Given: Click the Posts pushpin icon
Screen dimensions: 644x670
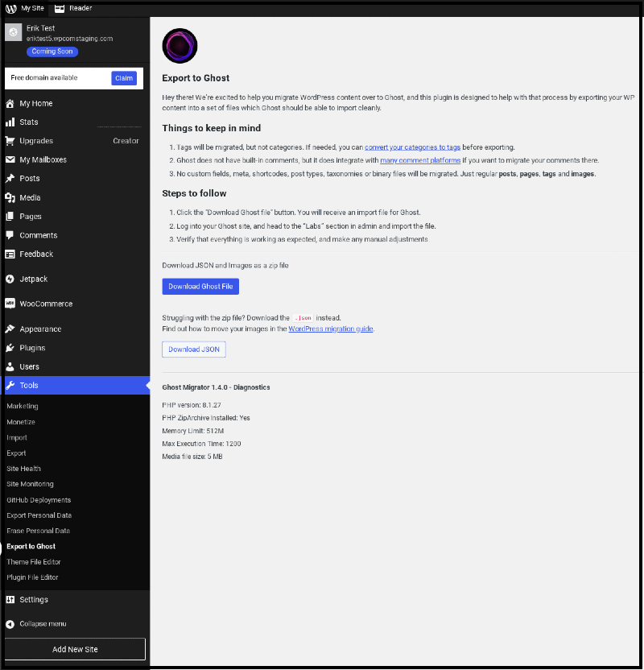Looking at the screenshot, I should tap(10, 178).
